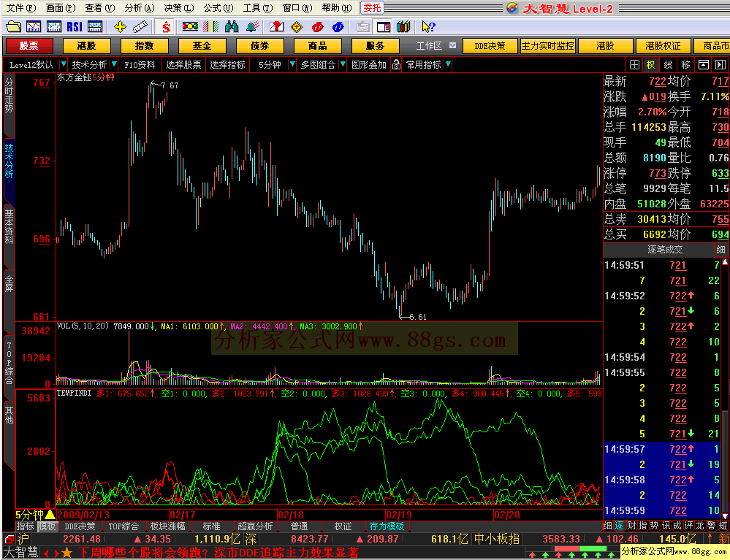Image resolution: width=730 pixels, height=560 pixels.
Task: Click the red question mark chart icon
Action: point(276,26)
